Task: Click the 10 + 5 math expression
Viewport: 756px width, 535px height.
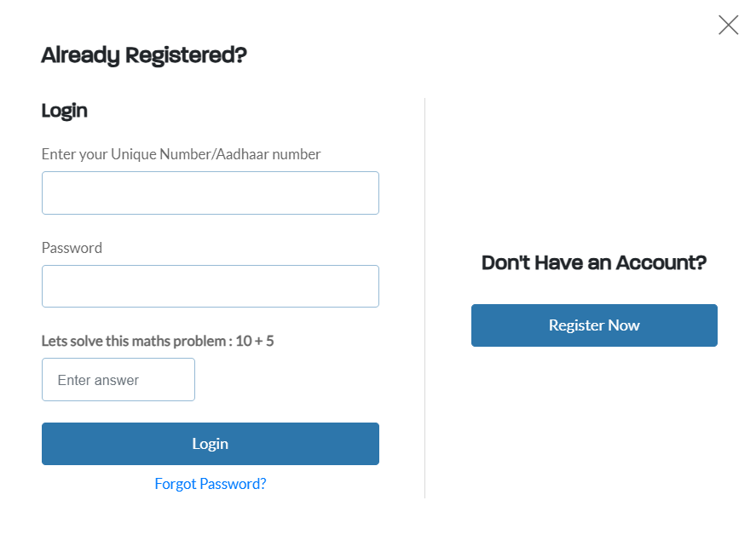Action: (x=255, y=341)
